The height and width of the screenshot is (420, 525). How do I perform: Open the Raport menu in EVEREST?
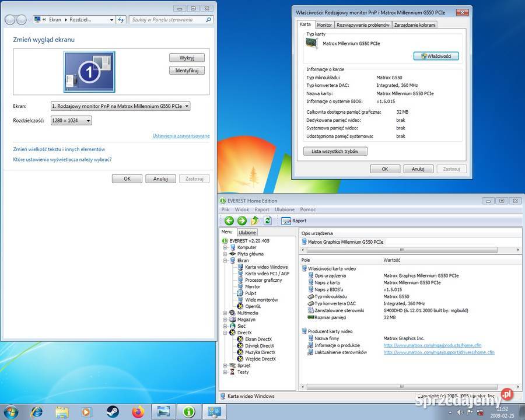click(261, 209)
